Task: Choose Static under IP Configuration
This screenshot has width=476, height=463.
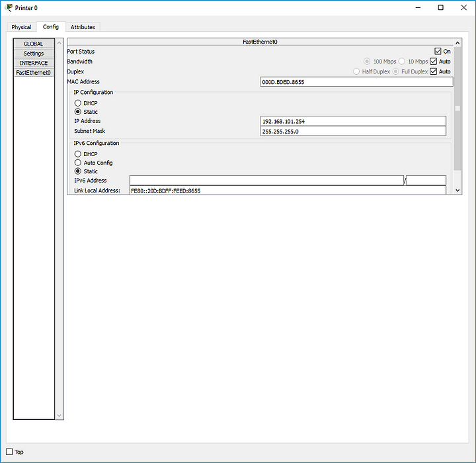Action: click(x=78, y=112)
